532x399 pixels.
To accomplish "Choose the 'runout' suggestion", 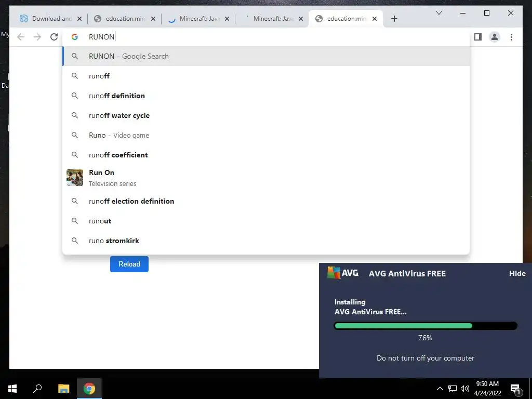I will coord(267,221).
